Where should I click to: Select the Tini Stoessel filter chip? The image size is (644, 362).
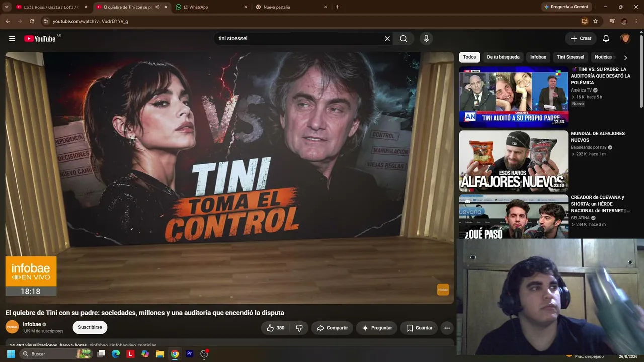(571, 57)
